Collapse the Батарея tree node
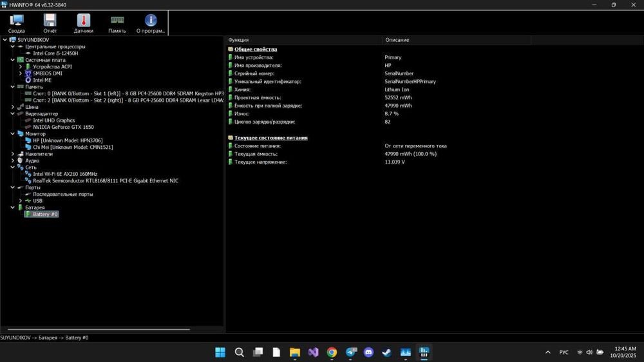The height and width of the screenshot is (362, 644). [13, 207]
